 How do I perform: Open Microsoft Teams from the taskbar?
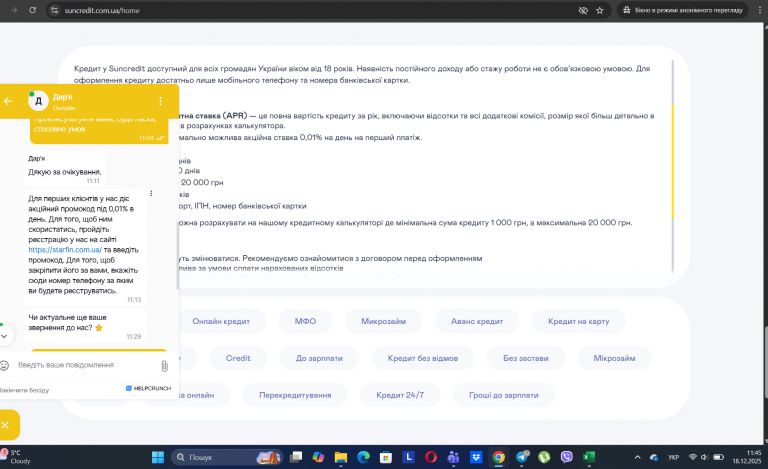[x=454, y=457]
